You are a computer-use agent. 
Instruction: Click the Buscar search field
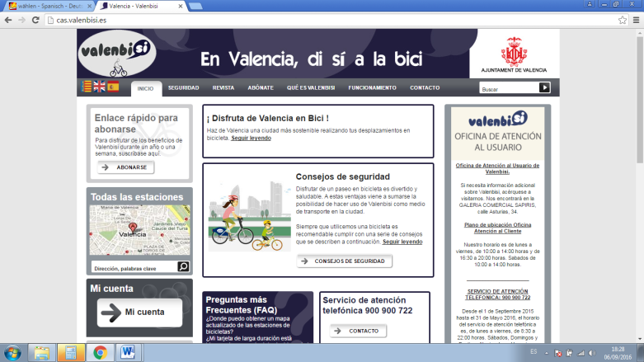509,88
